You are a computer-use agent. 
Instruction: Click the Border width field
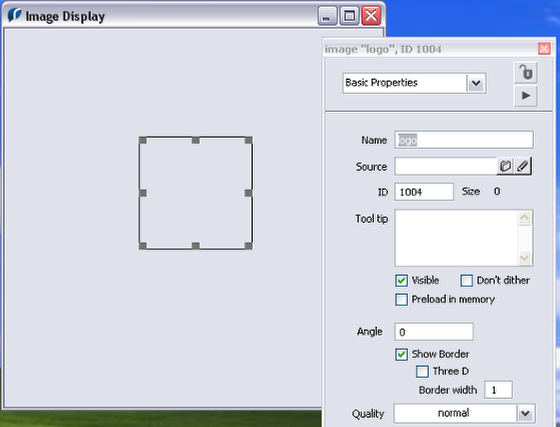pyautogui.click(x=498, y=390)
